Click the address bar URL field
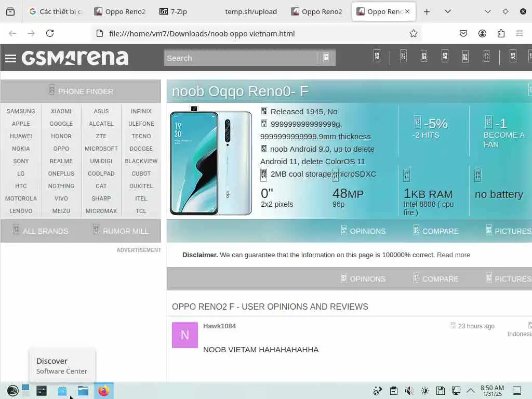Image resolution: width=532 pixels, height=399 pixels. tap(251, 33)
